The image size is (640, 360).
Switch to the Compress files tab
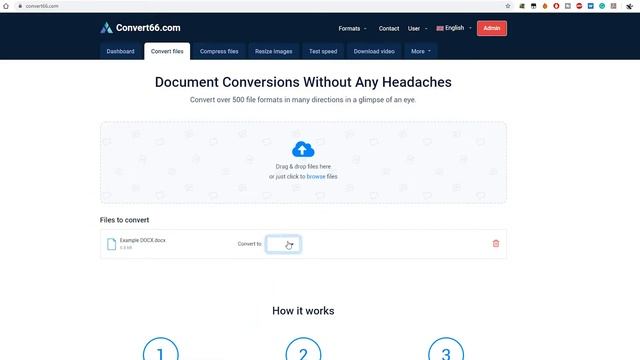pyautogui.click(x=219, y=51)
